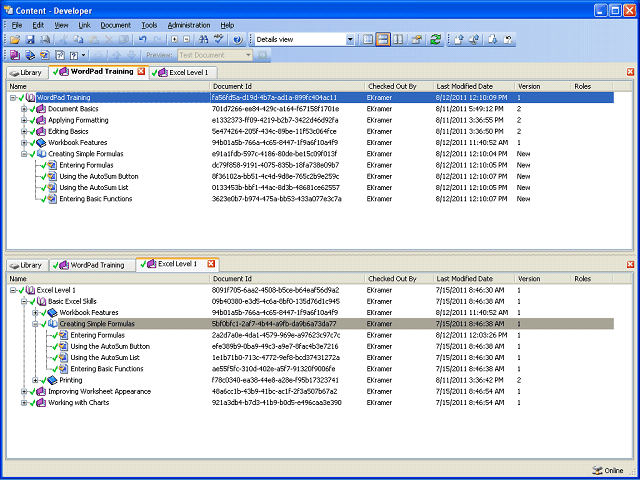Open the Link menu

(x=84, y=25)
